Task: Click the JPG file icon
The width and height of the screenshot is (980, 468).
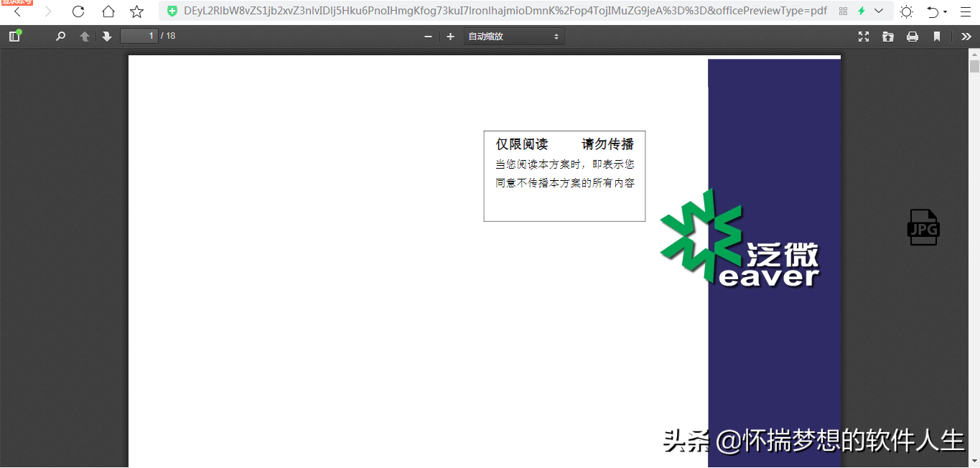Action: 923,228
